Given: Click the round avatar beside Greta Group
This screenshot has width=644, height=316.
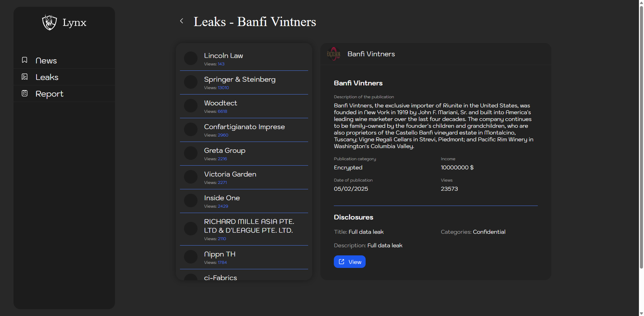Looking at the screenshot, I should click(191, 153).
